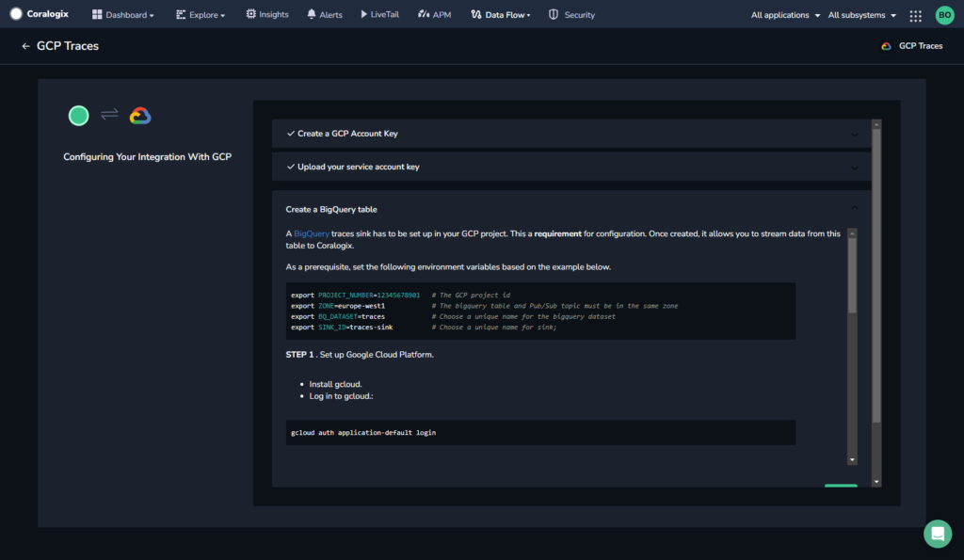Screen dimensions: 964x560
Task: Click the Google Cloud icon in the breadcrumb
Action: (x=886, y=46)
